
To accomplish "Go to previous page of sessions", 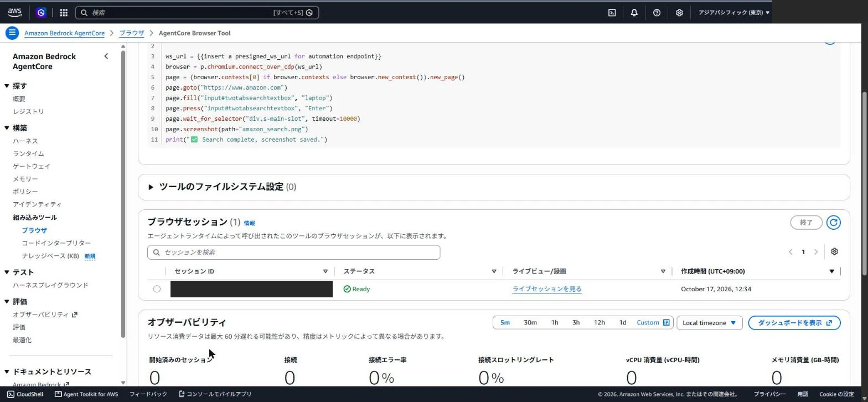I will click(x=790, y=252).
